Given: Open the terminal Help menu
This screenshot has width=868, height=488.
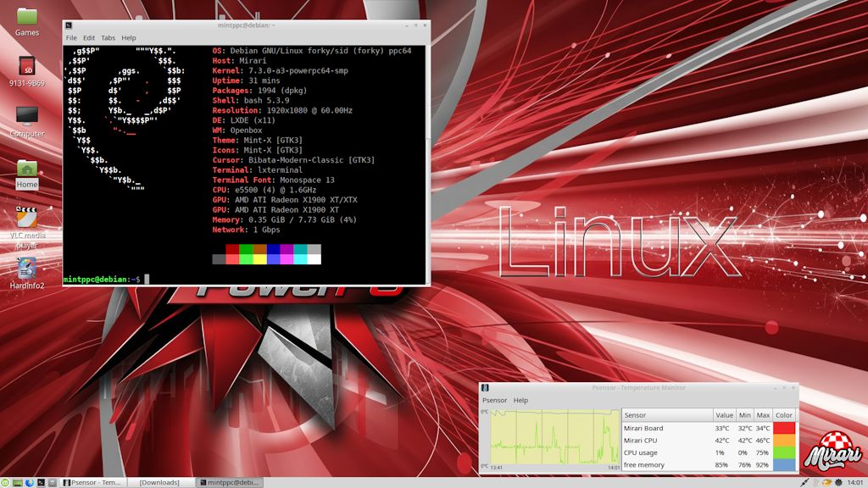Looking at the screenshot, I should pos(129,37).
